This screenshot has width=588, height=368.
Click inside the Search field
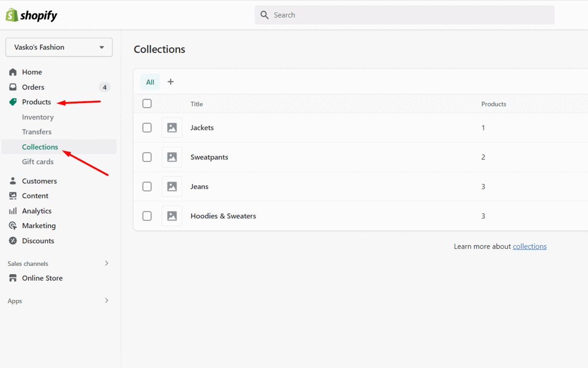pos(404,15)
